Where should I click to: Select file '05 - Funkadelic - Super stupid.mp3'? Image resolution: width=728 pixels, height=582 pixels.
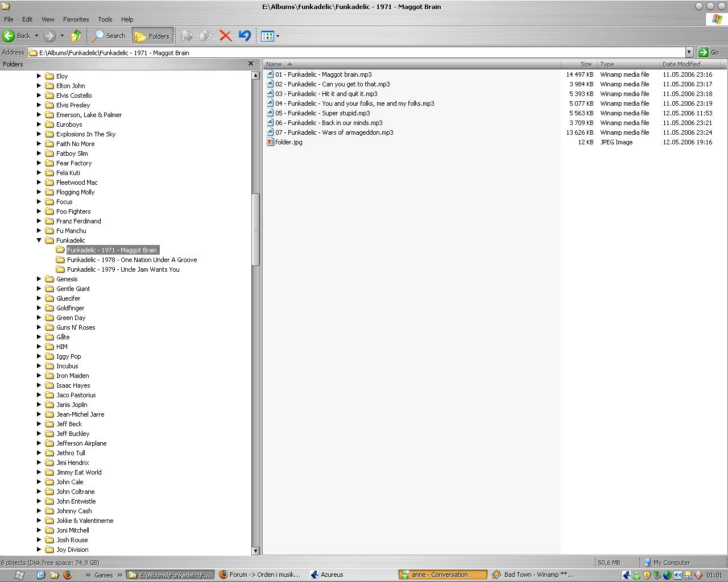pyautogui.click(x=322, y=113)
